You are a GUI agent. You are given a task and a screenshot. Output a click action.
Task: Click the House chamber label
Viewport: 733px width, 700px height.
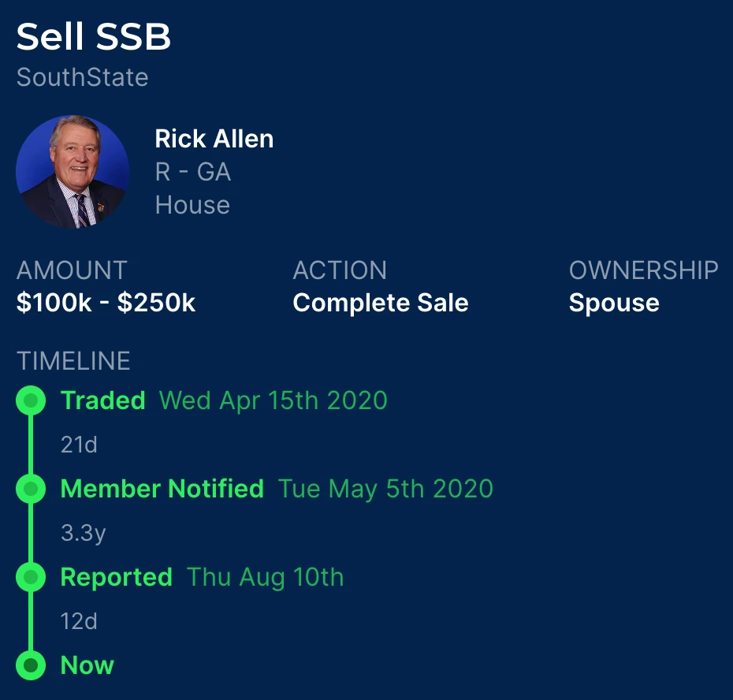pyautogui.click(x=192, y=205)
